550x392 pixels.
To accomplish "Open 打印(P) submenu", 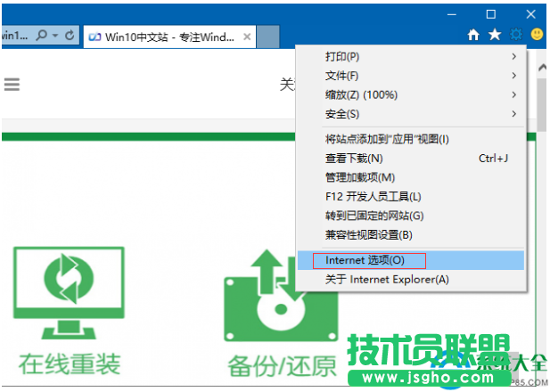I will [411, 56].
